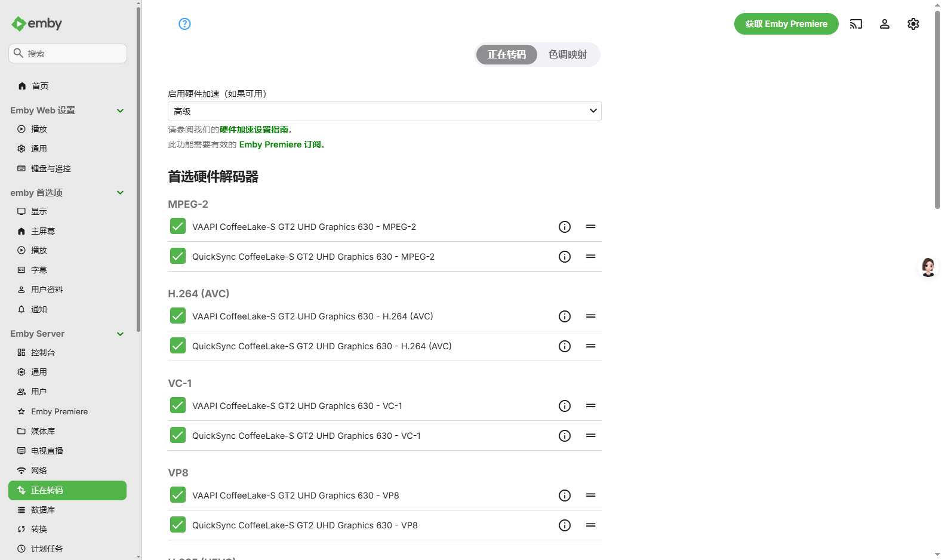Screen dimensions: 942x560
Task: Open 电视直播 in sidebar
Action: point(67,451)
